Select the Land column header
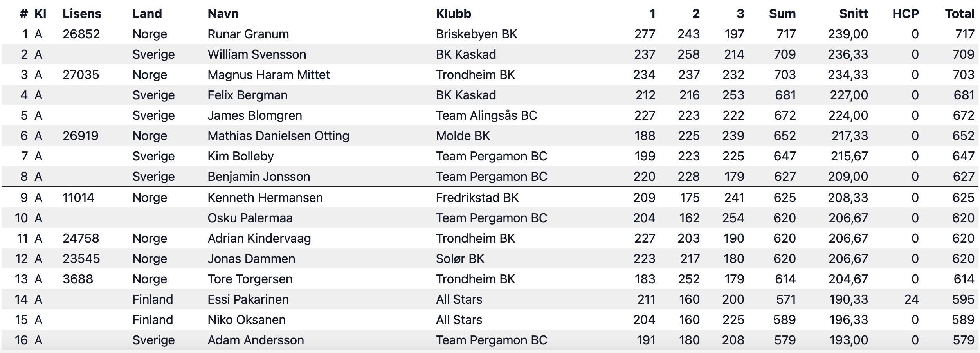 (x=147, y=14)
